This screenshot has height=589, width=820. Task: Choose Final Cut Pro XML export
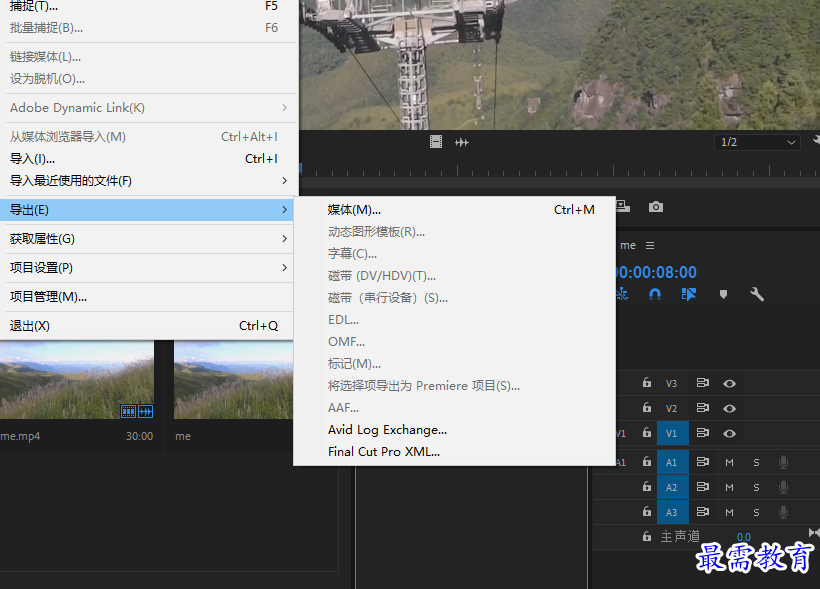pos(454,451)
